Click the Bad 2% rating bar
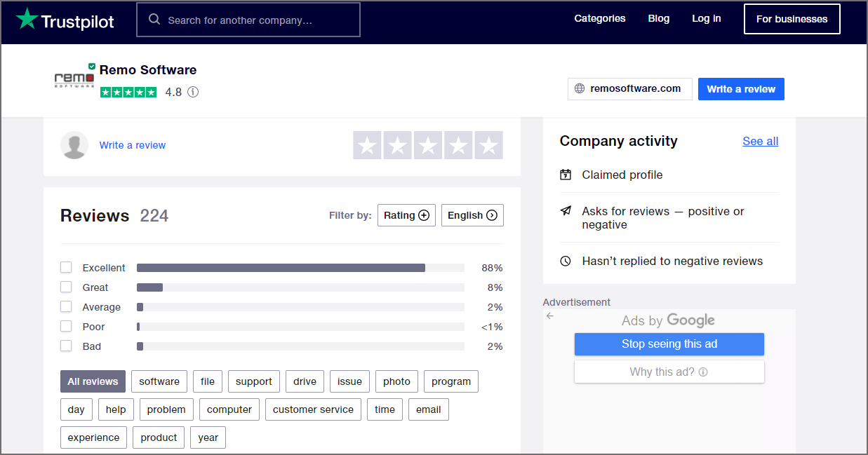This screenshot has height=455, width=868. 300,346
